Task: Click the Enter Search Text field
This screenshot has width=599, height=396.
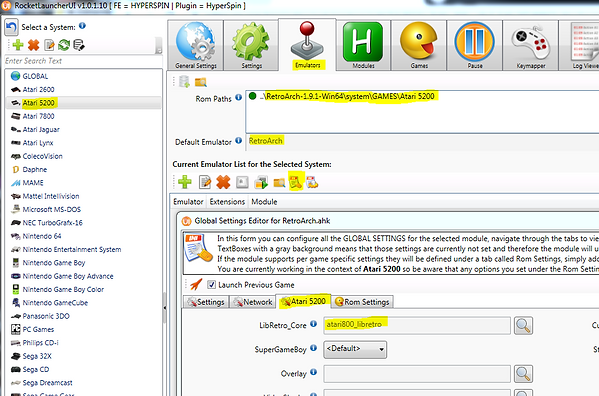Action: point(83,61)
